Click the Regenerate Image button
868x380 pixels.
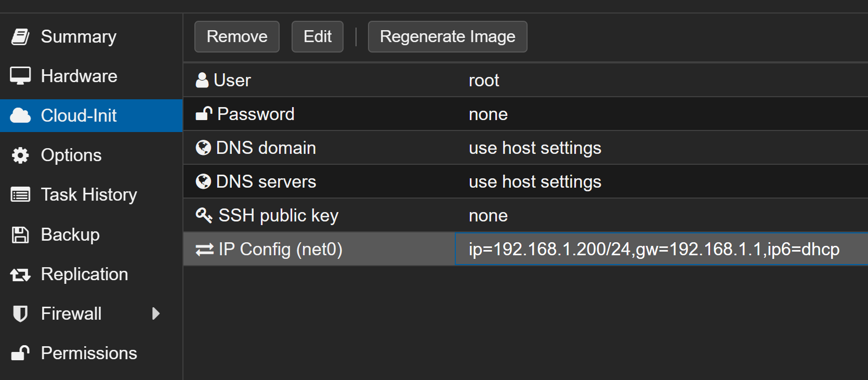[x=447, y=37]
